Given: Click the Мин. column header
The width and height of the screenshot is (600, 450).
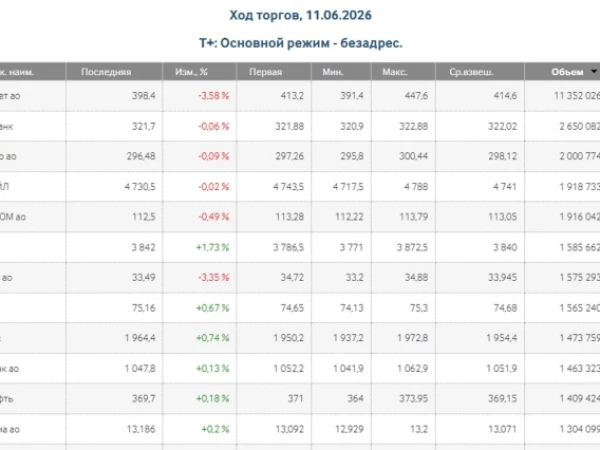Looking at the screenshot, I should tap(333, 72).
